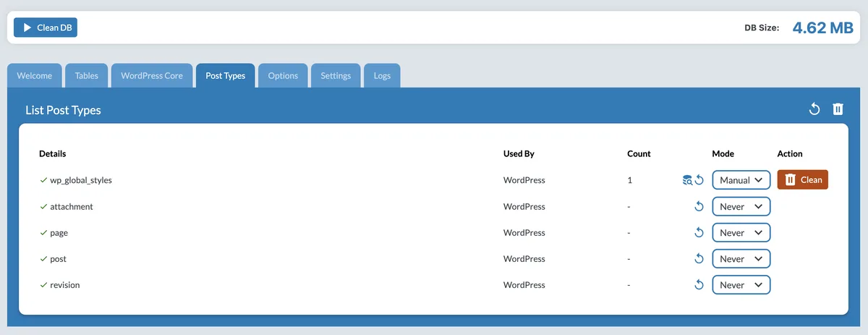Click WordPress in the wp_global_styles row
Image resolution: width=868 pixels, height=335 pixels.
524,180
